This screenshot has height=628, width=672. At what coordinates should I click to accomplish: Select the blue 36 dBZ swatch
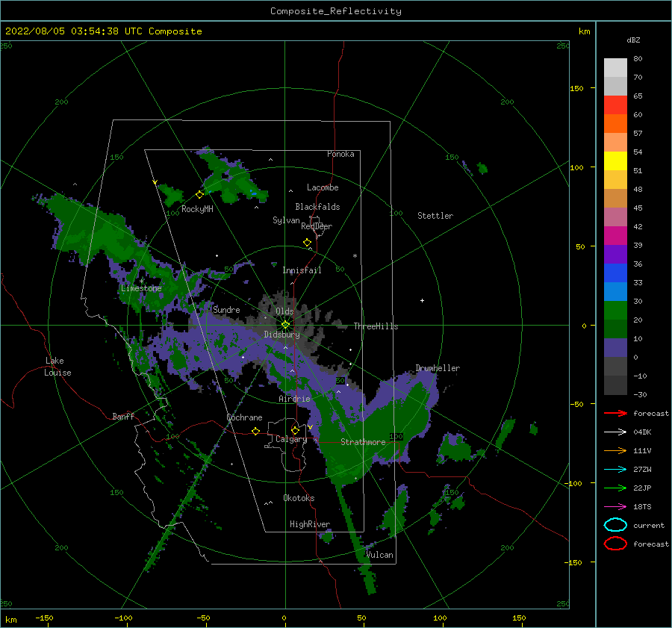(x=615, y=273)
